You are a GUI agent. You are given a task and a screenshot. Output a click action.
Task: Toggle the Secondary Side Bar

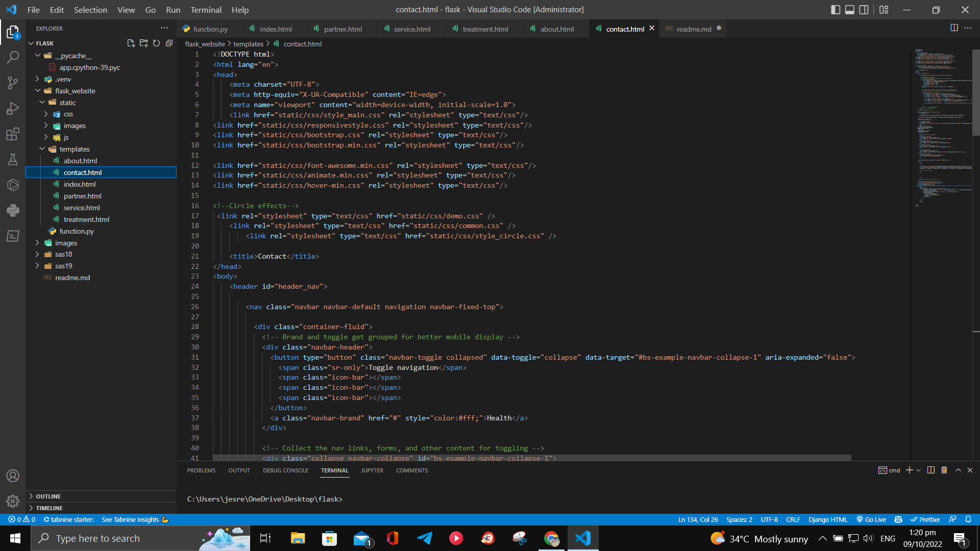[x=864, y=9]
